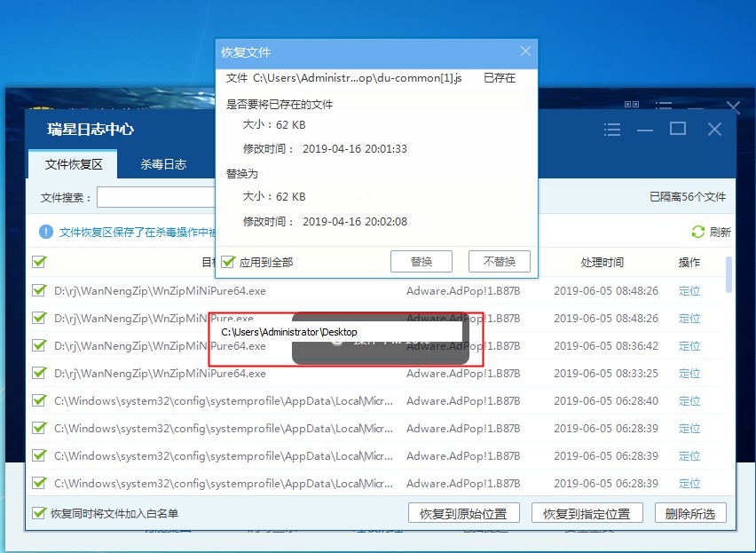Click the QR-code icon in background window title bar
This screenshot has width=756, height=553.
[632, 104]
